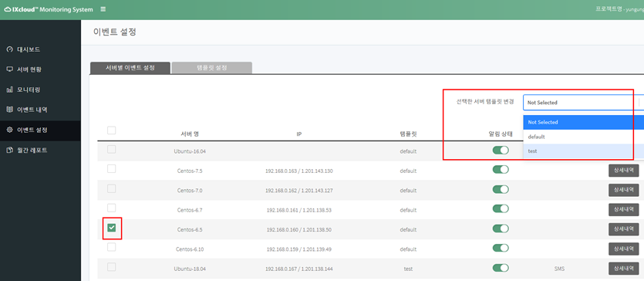This screenshot has height=281, width=644.
Task: Click the 대시보드 gauge icon
Action: pos(10,49)
